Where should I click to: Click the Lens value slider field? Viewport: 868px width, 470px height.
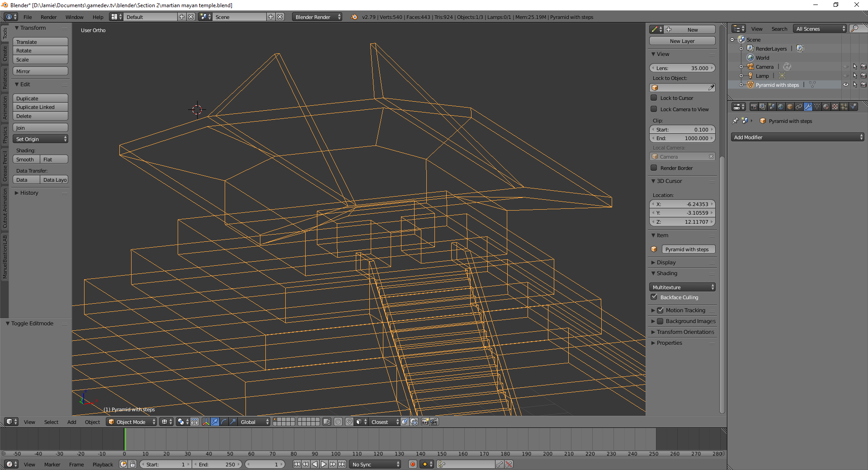(x=682, y=68)
